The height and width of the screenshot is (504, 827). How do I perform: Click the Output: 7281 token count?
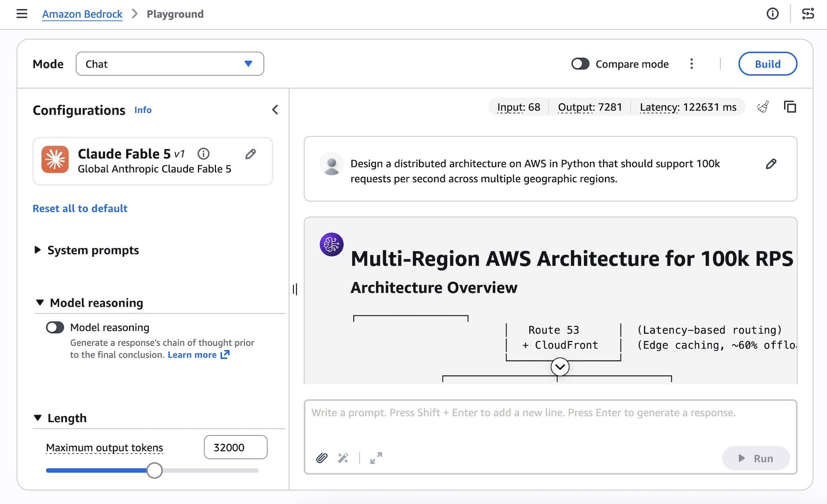590,107
